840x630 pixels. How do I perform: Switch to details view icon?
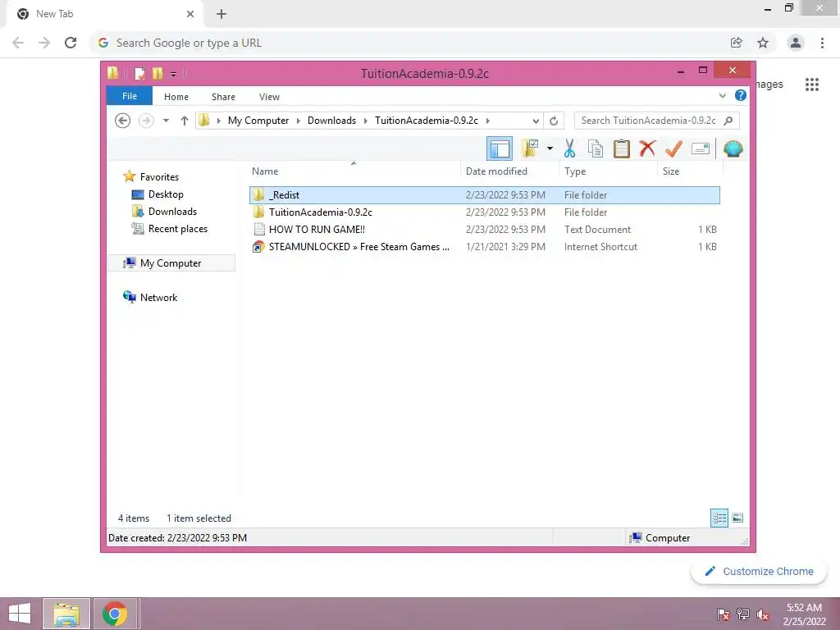[719, 518]
